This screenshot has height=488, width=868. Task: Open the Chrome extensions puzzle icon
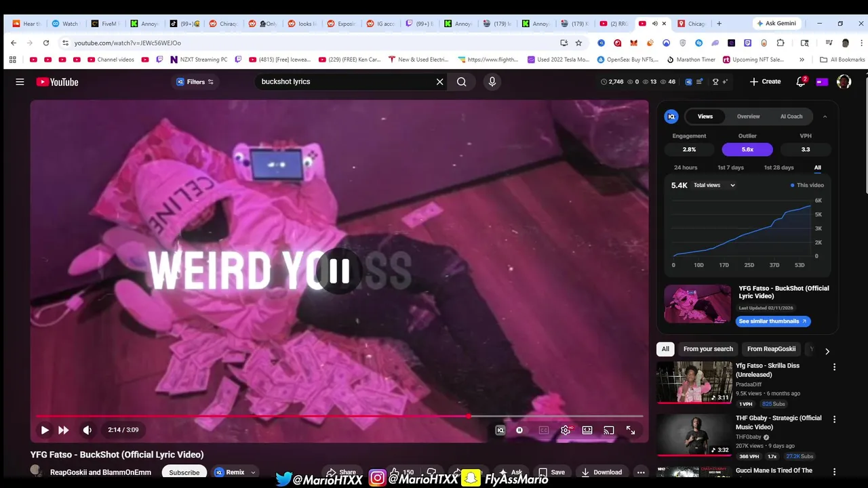point(781,43)
